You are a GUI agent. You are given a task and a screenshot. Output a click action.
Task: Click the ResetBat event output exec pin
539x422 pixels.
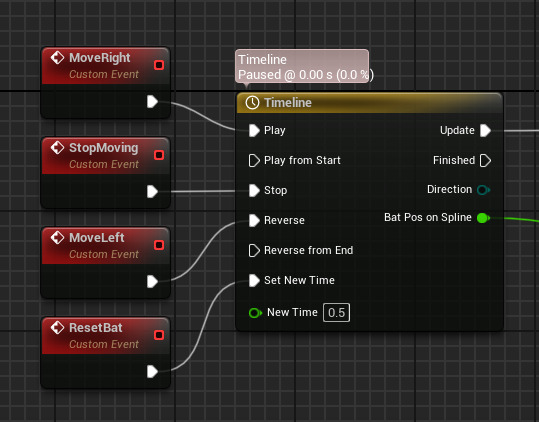tap(152, 371)
